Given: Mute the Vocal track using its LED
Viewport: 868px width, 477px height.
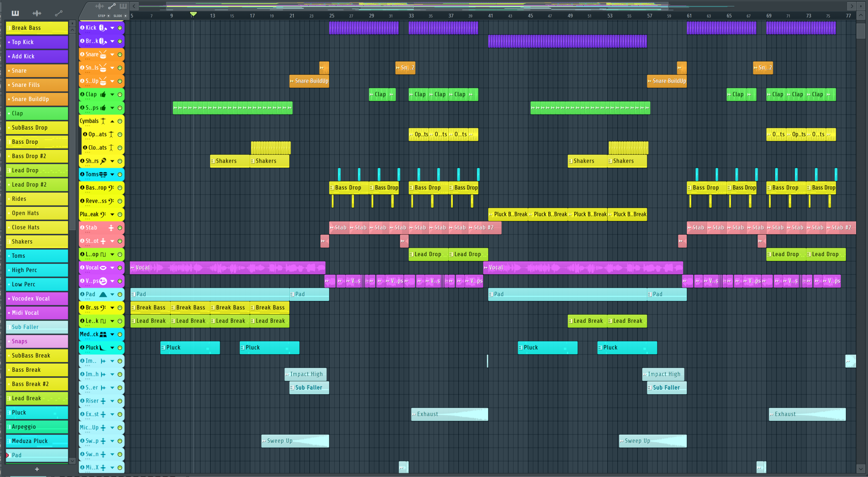Looking at the screenshot, I should (120, 267).
